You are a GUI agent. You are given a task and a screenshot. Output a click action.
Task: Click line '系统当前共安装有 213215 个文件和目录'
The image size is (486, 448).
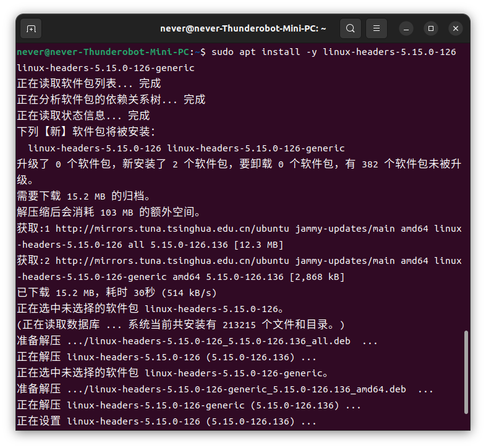231,324
